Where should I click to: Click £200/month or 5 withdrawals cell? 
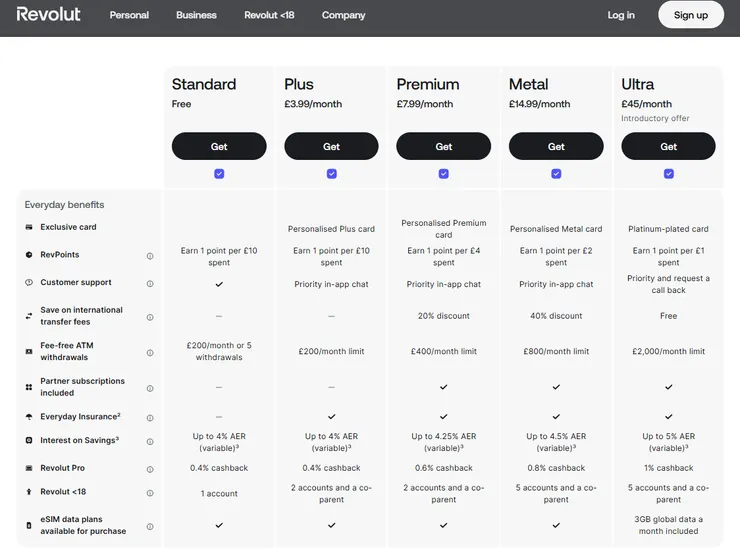pyautogui.click(x=219, y=351)
